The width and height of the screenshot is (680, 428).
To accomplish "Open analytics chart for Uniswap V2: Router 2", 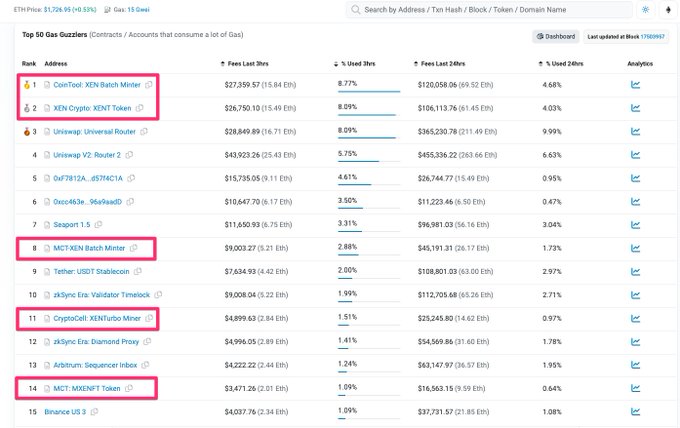I will [x=635, y=155].
